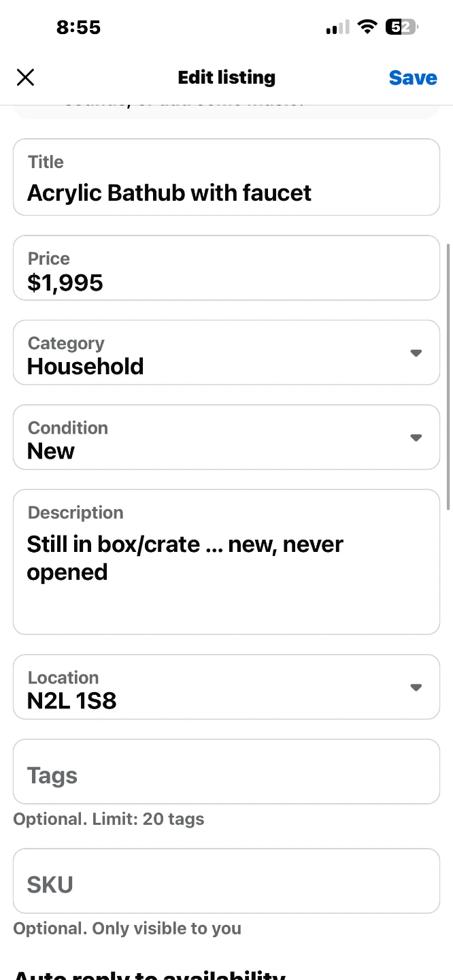Open the Condition dropdown arrow
The height and width of the screenshot is (980, 453).
pos(416,438)
